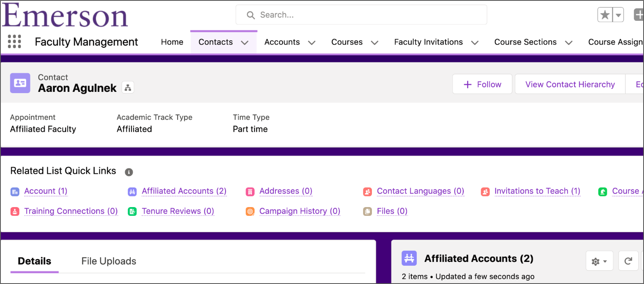
Task: Click the Tenure Reviews quick link icon
Action: pos(132,212)
